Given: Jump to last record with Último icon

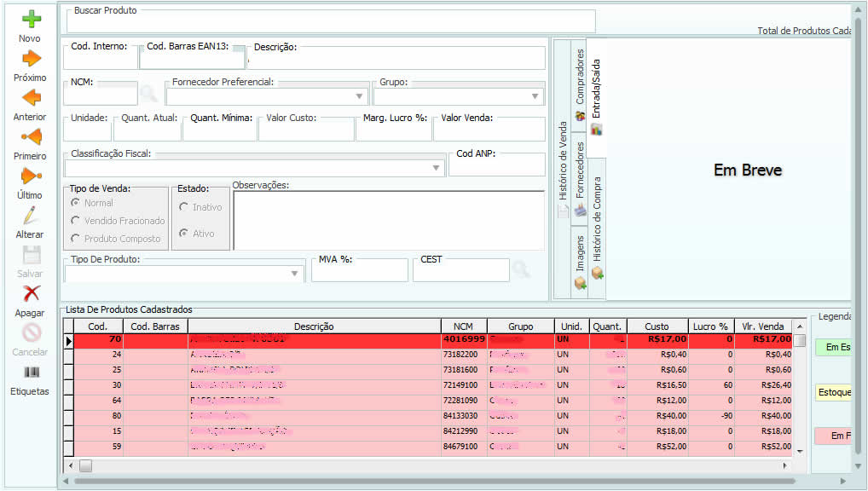Looking at the screenshot, I should (31, 176).
